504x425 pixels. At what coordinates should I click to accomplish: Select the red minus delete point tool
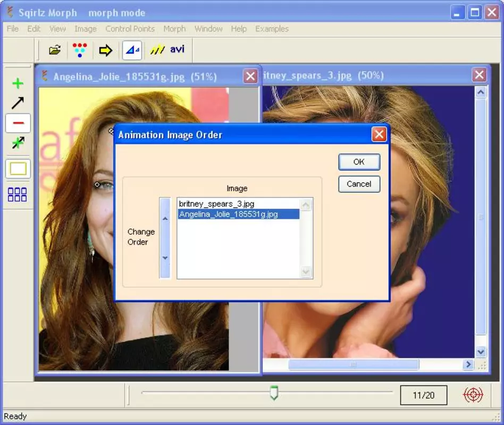coord(18,123)
